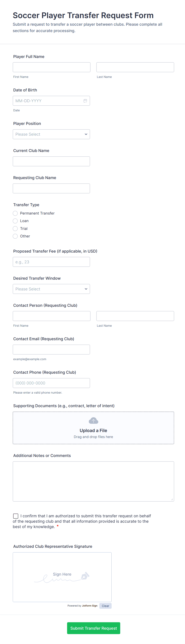Open the Player Position dropdown
Viewport: 185px width, 644px height.
point(51,134)
